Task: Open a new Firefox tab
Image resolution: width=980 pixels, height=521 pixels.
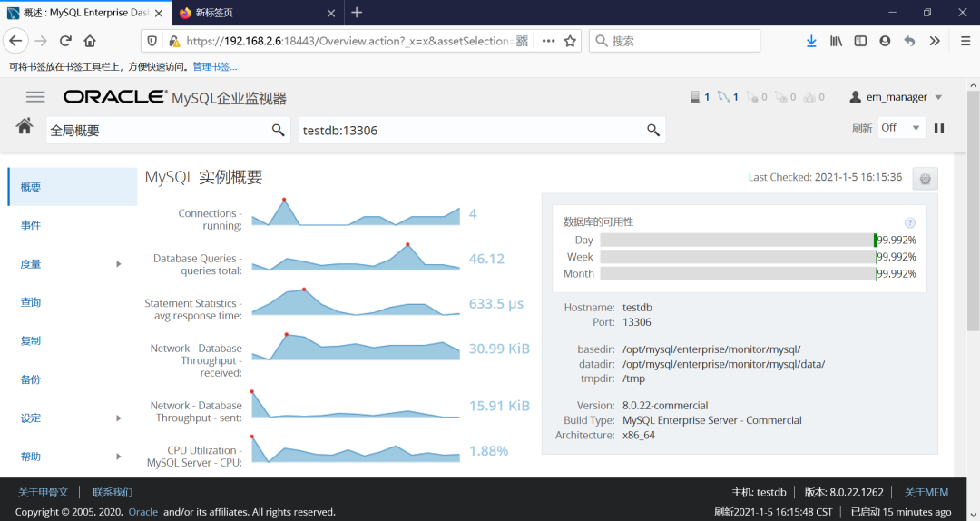Action: click(x=357, y=13)
